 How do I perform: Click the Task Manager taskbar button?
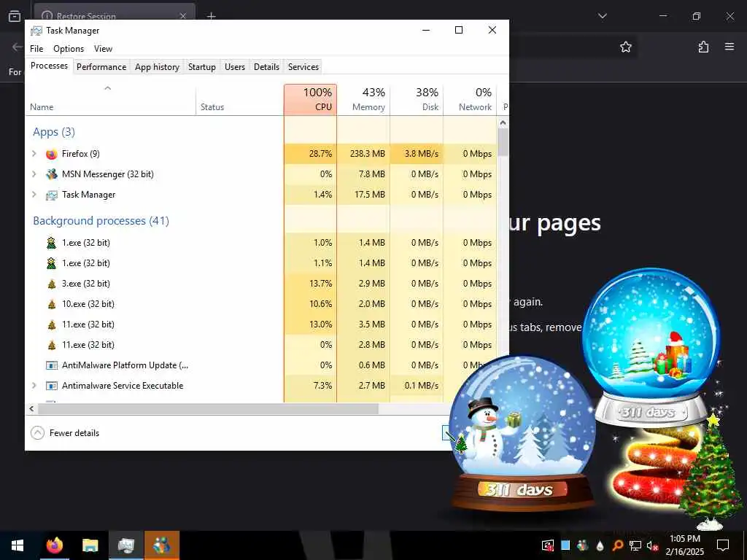point(126,545)
